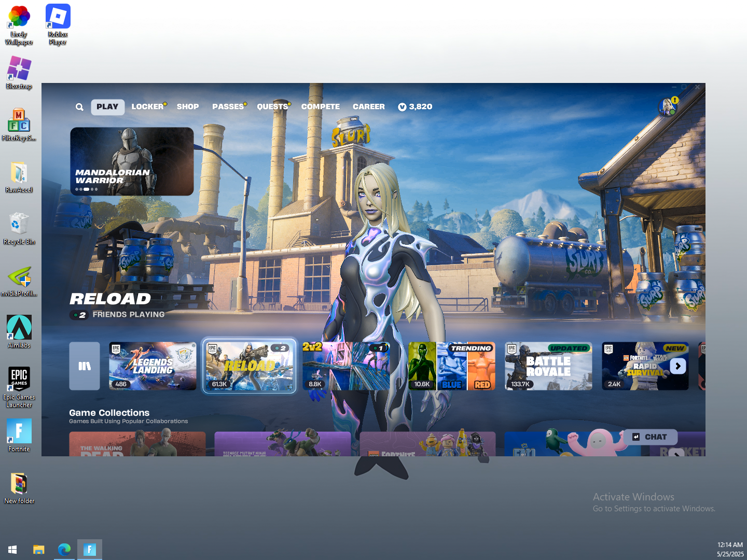This screenshot has width=747, height=560.
Task: Open the QUESTS tab
Action: point(273,107)
